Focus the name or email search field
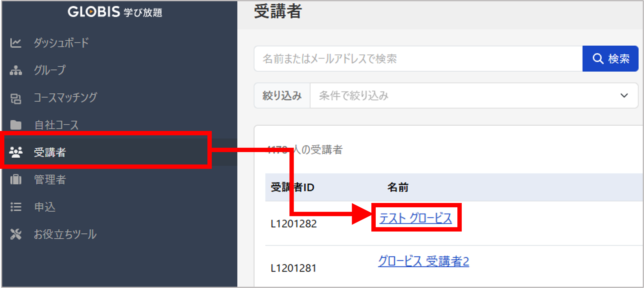Screen dimensions: 644x288 (418, 59)
